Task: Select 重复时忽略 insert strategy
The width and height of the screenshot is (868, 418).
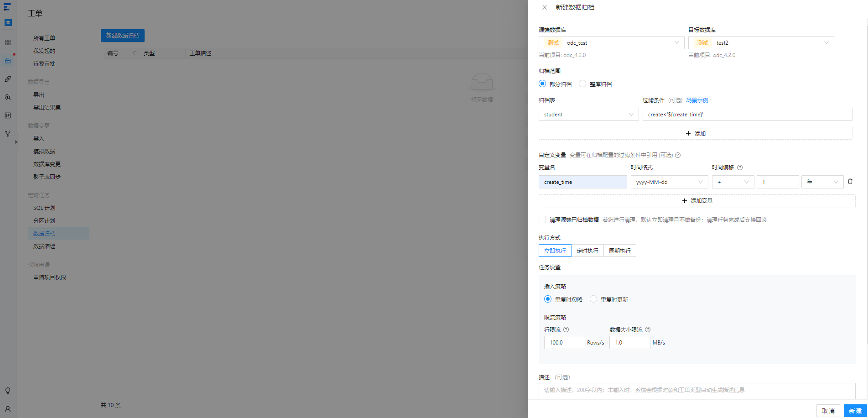Action: (x=548, y=299)
